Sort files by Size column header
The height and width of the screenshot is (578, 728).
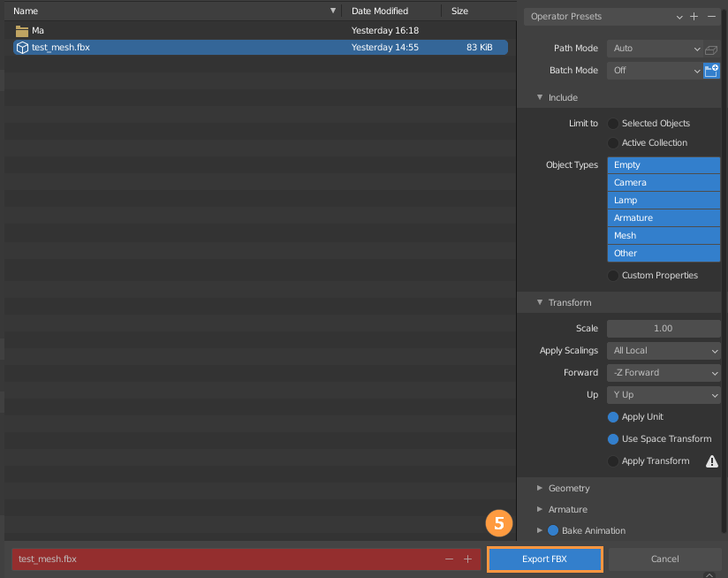pos(460,11)
